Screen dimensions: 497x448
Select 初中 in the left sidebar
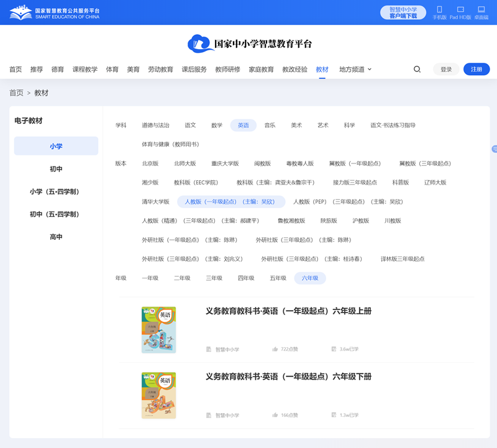click(56, 168)
